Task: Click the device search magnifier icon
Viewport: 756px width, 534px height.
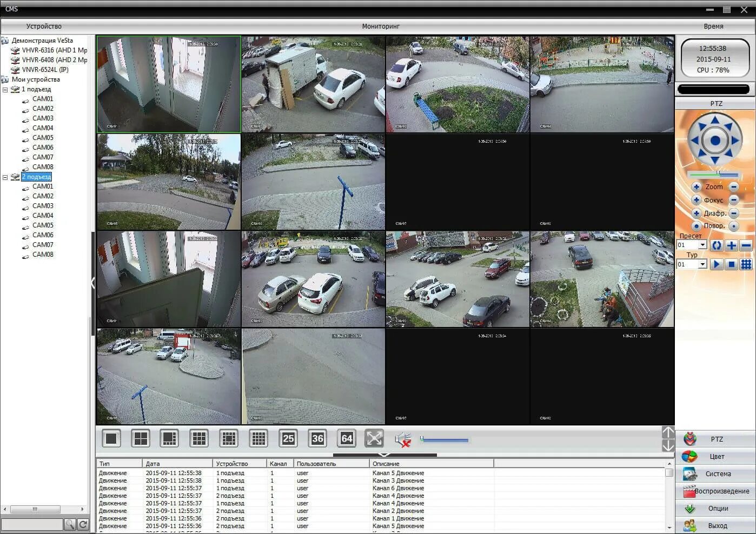Action: pyautogui.click(x=70, y=524)
